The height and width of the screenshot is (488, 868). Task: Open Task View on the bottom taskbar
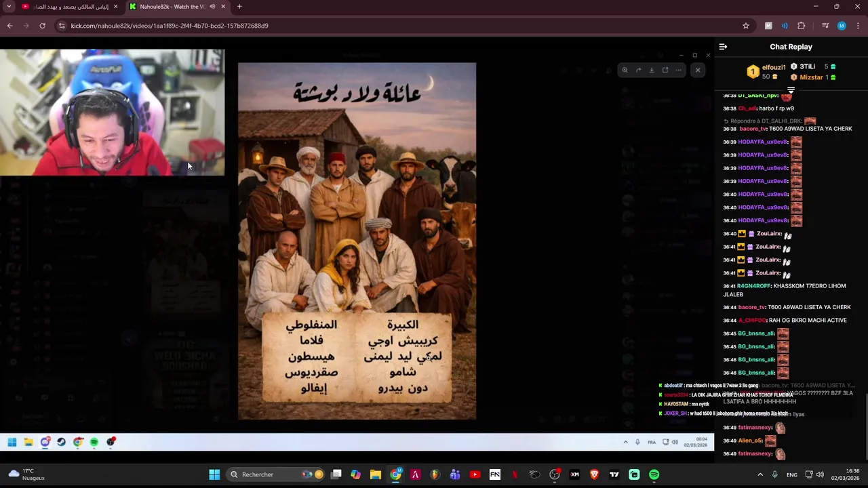pos(336,474)
